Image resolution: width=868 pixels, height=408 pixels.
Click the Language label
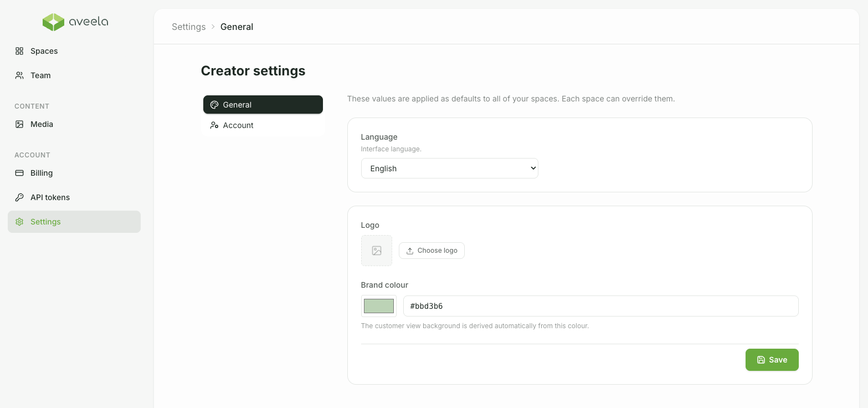(379, 137)
